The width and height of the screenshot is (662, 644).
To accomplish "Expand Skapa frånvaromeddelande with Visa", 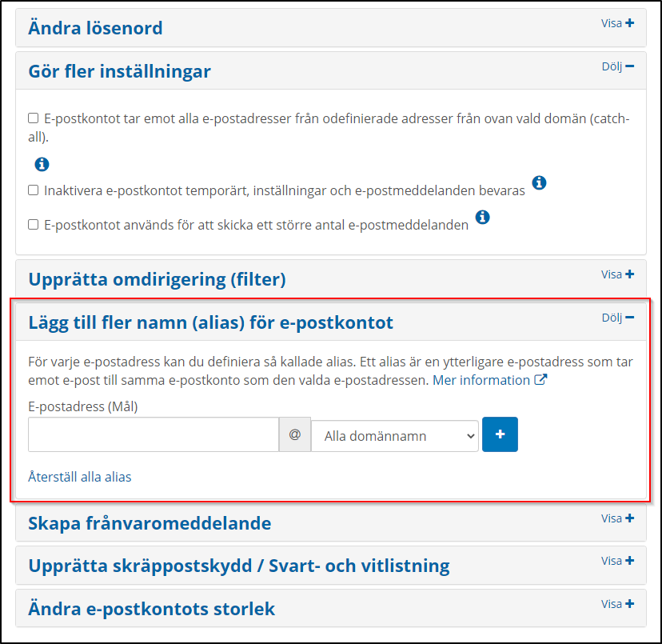I will pos(617,518).
